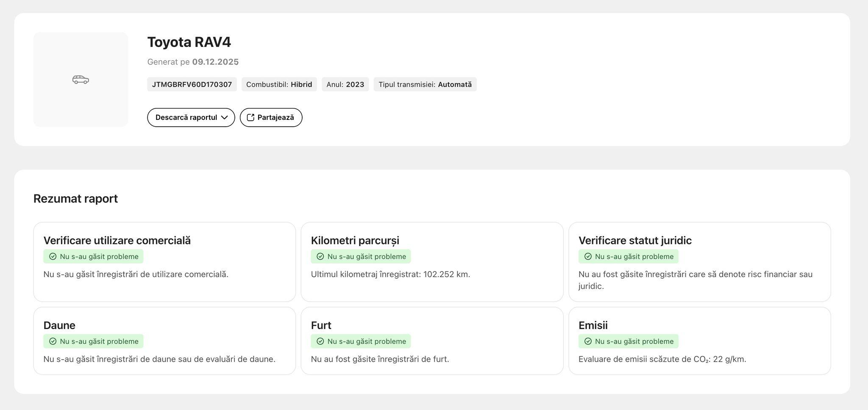
Task: Click checkmark icon under Verificare statut juridic
Action: pos(588,257)
